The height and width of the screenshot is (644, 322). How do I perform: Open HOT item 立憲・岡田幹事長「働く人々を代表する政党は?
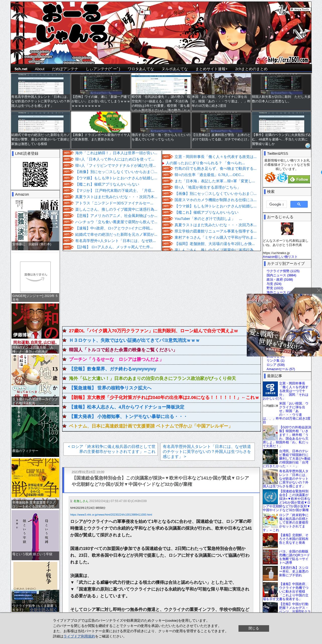(215, 157)
